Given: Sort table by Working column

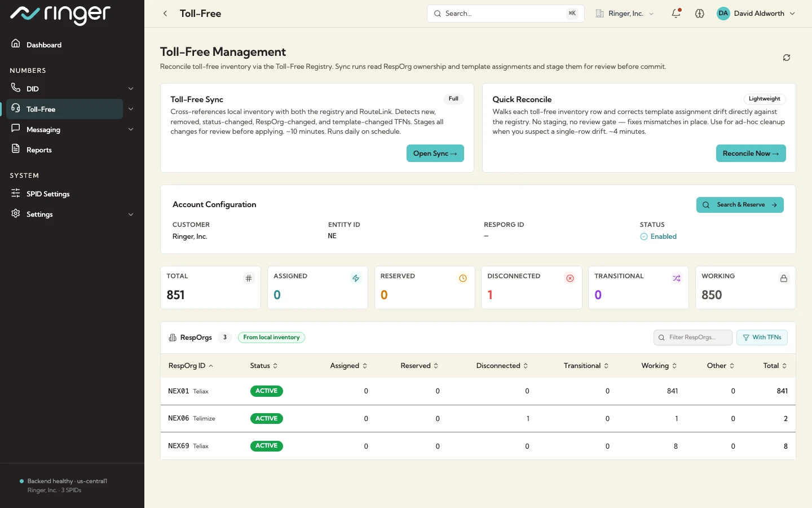Looking at the screenshot, I should 659,366.
